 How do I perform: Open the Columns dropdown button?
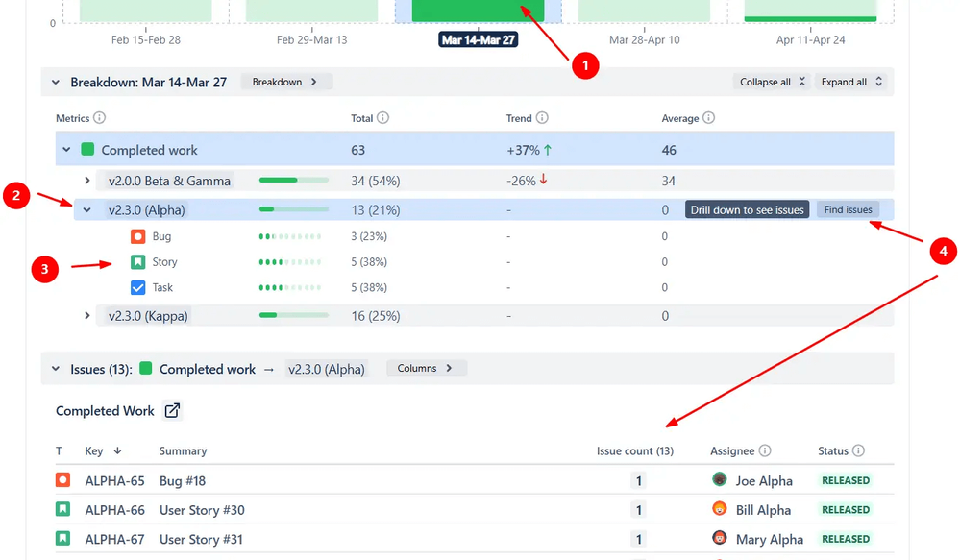click(x=427, y=368)
